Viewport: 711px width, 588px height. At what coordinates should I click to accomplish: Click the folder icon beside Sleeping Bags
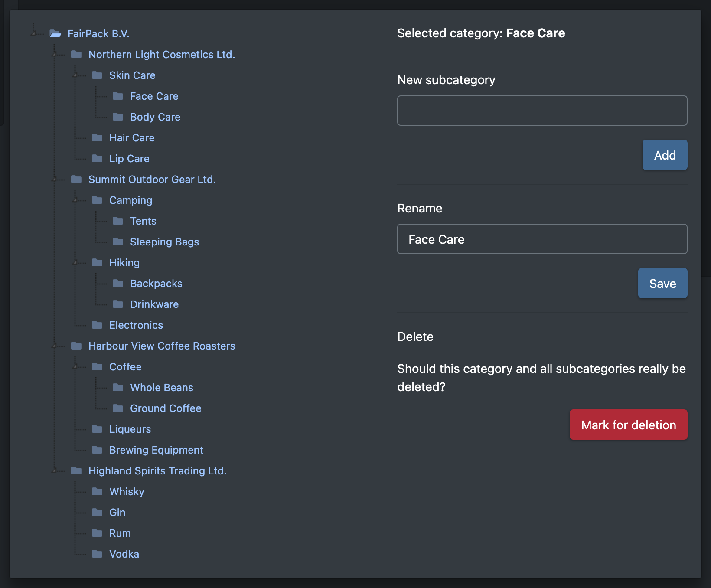118,242
